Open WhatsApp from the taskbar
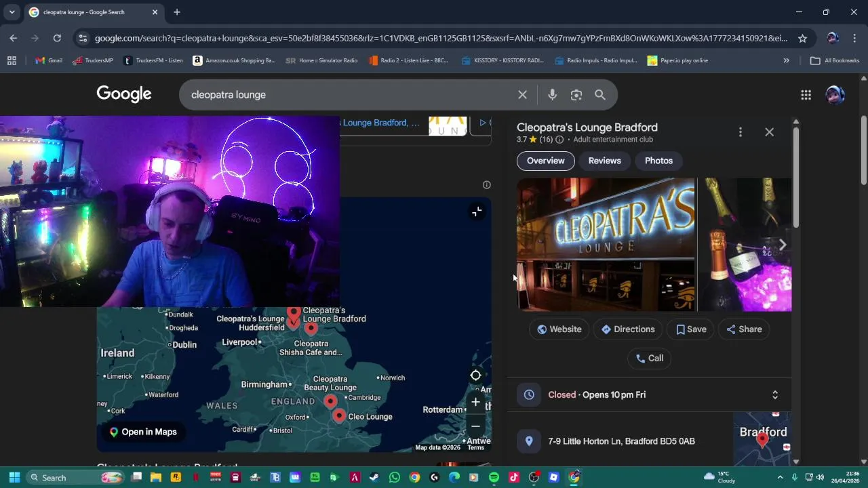868x488 pixels. coord(395,477)
